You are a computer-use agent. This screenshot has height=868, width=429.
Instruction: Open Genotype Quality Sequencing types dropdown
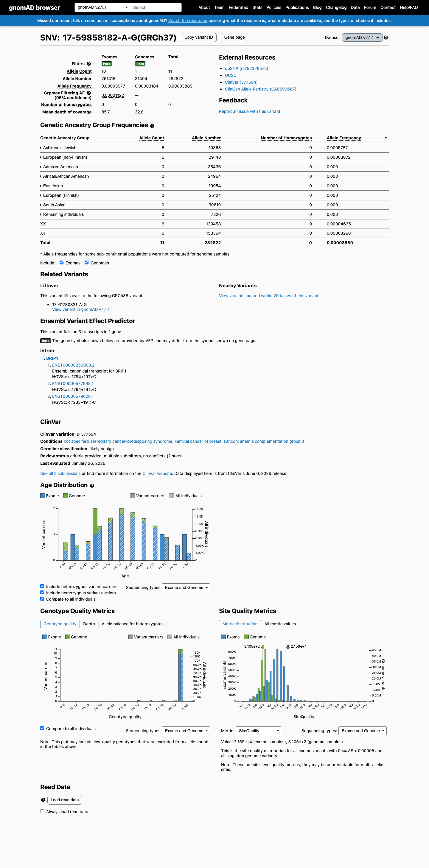(186, 730)
